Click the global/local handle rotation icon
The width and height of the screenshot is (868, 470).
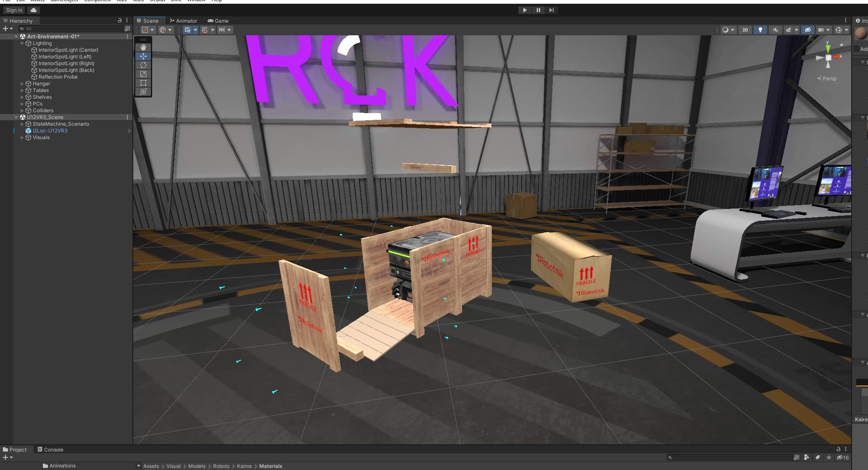point(163,30)
